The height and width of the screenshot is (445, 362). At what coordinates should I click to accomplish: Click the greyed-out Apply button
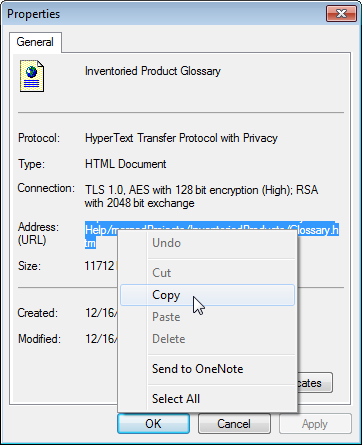tap(315, 424)
